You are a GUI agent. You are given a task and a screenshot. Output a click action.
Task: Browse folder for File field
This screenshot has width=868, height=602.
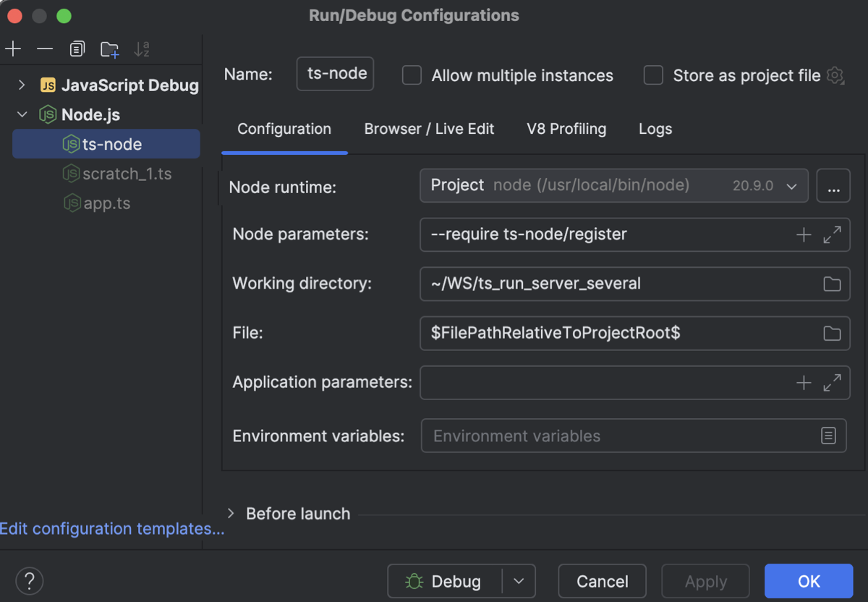tap(832, 333)
